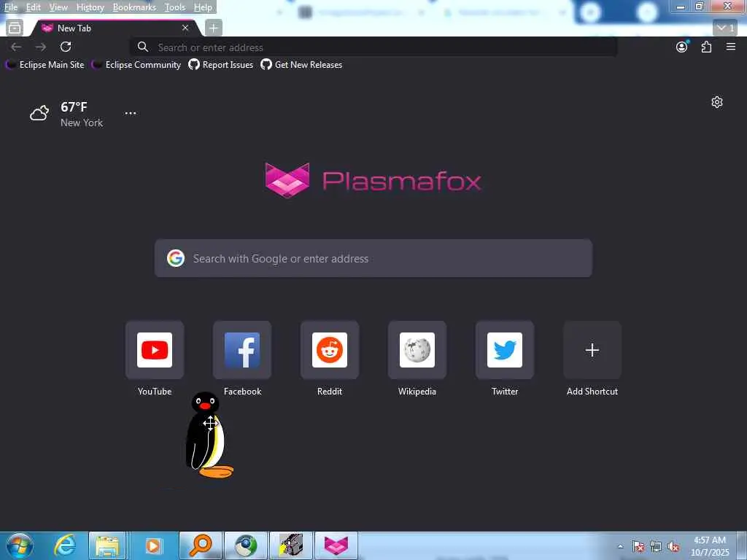Go back one page

[x=16, y=47]
